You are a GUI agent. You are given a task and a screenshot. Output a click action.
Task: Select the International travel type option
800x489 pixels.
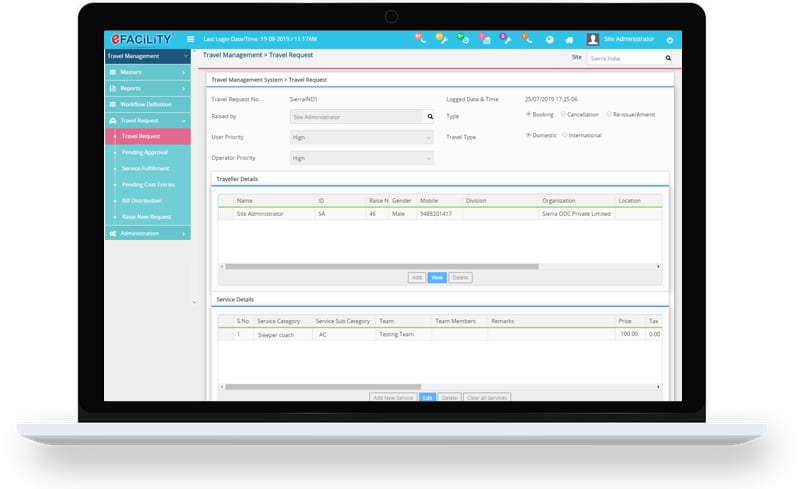coord(565,135)
